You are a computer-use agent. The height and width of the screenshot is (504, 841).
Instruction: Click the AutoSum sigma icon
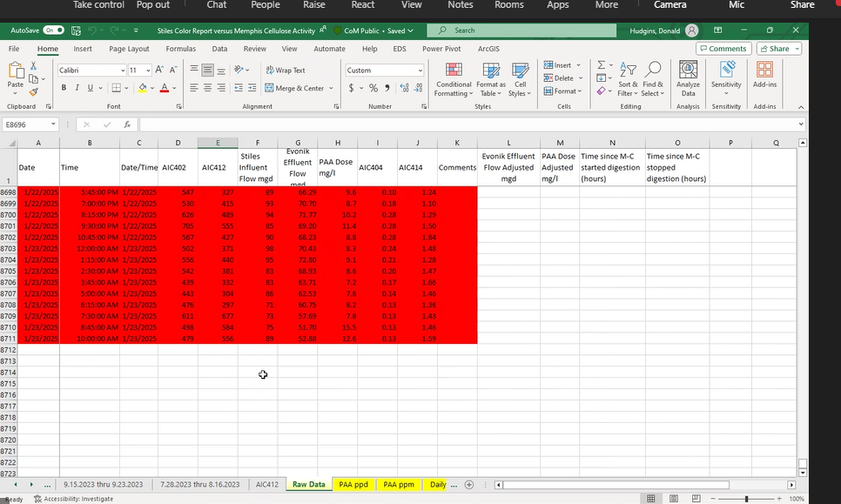[601, 65]
